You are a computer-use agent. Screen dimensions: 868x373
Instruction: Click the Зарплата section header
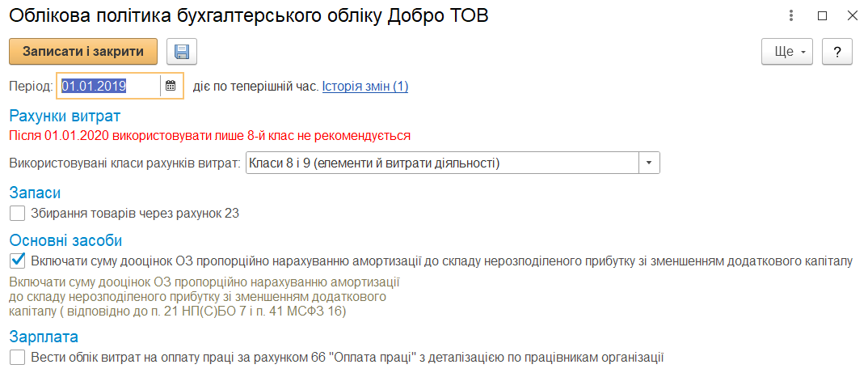point(44,337)
